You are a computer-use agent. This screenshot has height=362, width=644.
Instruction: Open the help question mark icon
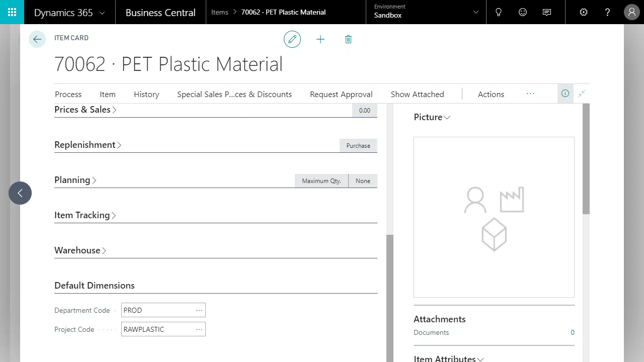(607, 12)
